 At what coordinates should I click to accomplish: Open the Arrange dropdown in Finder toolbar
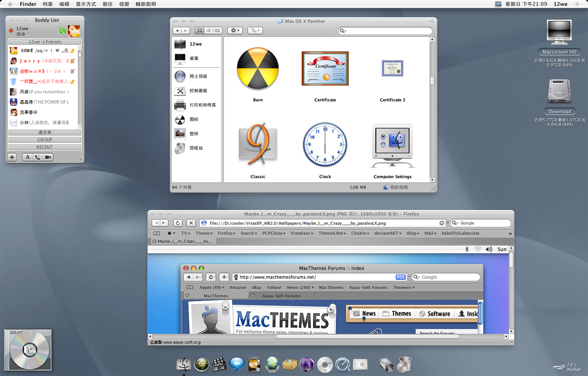(x=255, y=30)
